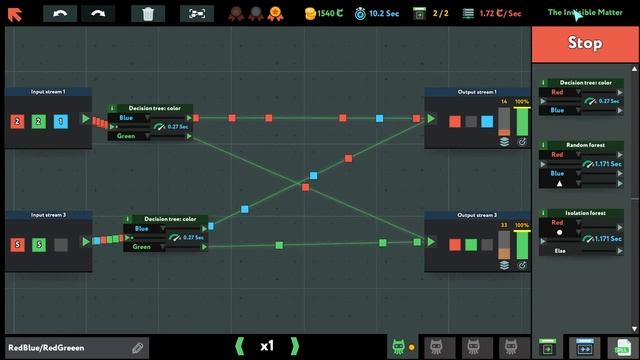Click the bronze medal icon

(236, 13)
